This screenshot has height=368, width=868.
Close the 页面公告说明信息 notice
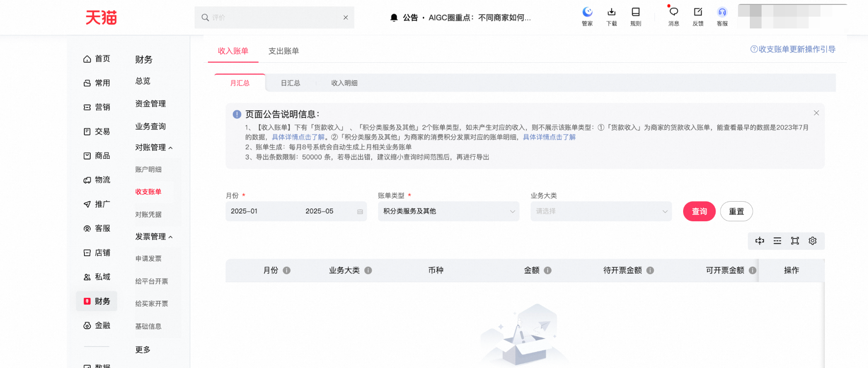pos(817,113)
